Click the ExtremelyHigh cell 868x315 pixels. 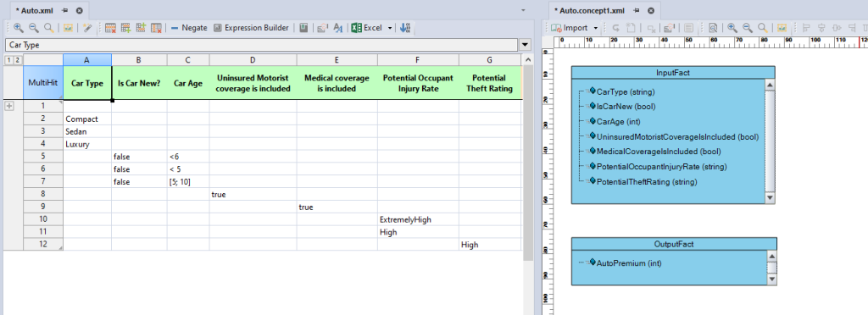[418, 219]
